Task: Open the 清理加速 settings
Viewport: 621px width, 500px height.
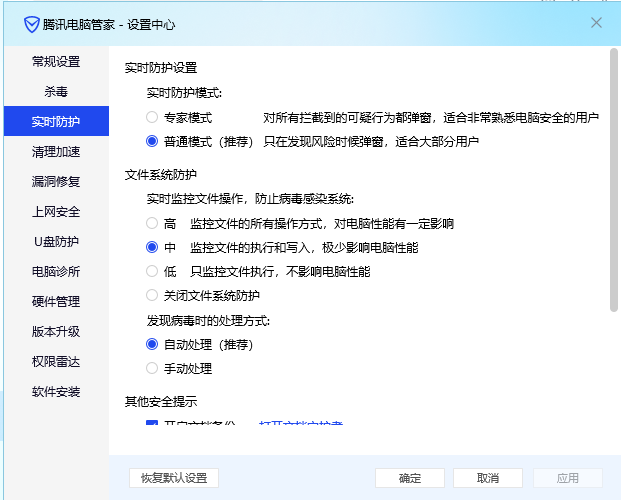Action: pos(56,152)
